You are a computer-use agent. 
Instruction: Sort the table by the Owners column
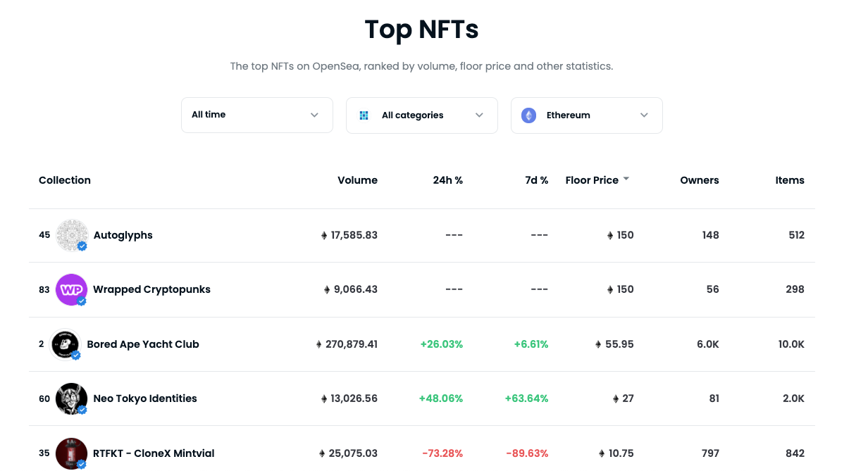[699, 180]
